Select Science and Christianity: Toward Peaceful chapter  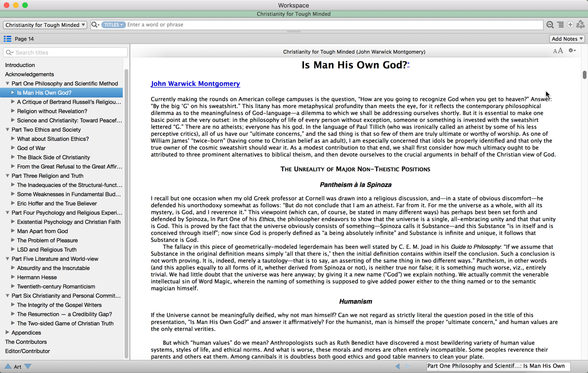(x=70, y=120)
